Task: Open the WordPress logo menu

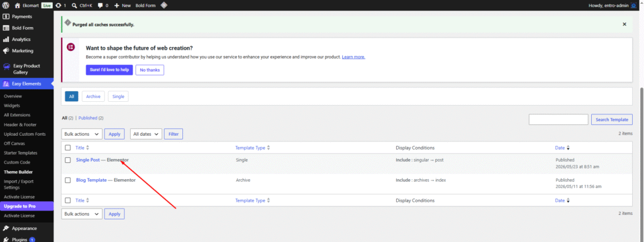Action: tap(6, 6)
